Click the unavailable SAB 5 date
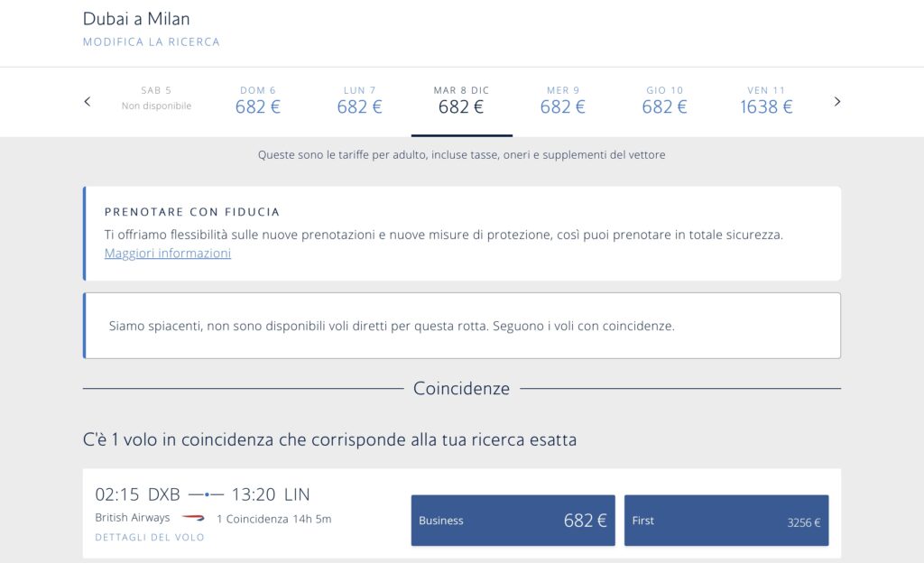924x563 pixels. pyautogui.click(x=156, y=98)
